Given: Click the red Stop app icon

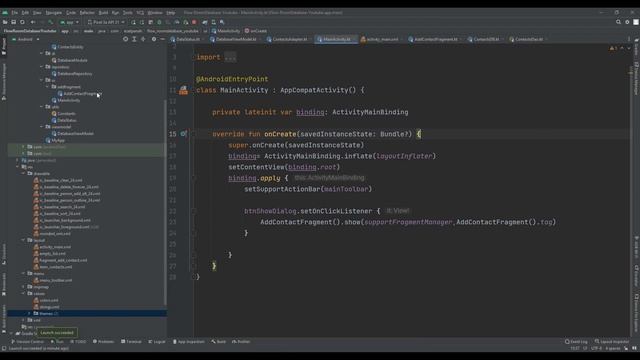Looking at the screenshot, I should (x=194, y=22).
